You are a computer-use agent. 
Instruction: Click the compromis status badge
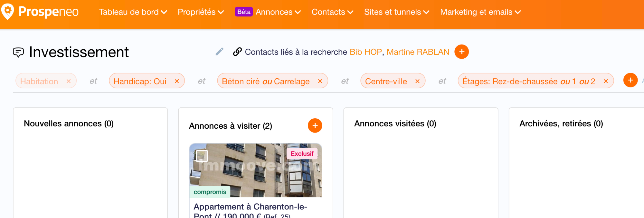[x=210, y=192]
